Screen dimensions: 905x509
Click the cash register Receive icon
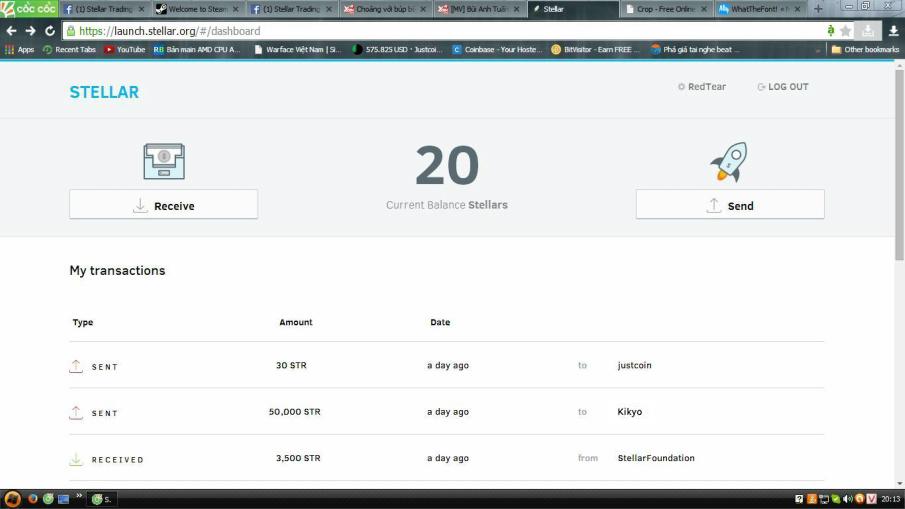(164, 161)
